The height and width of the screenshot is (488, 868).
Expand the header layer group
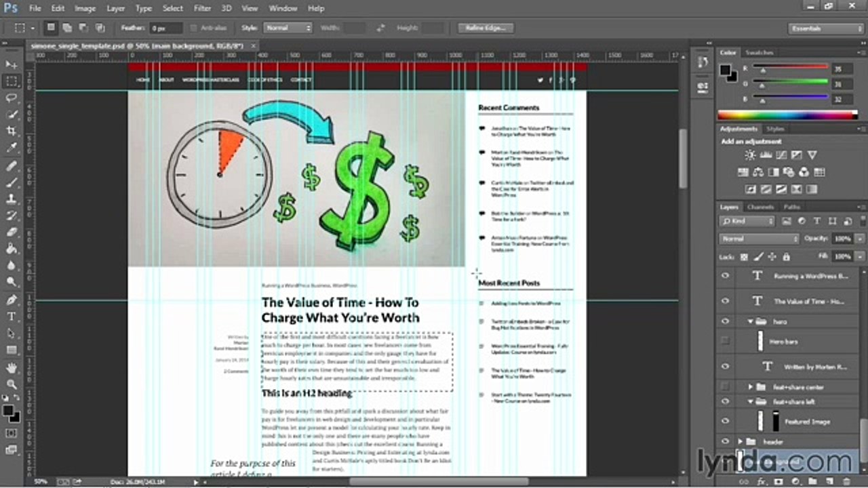(741, 442)
